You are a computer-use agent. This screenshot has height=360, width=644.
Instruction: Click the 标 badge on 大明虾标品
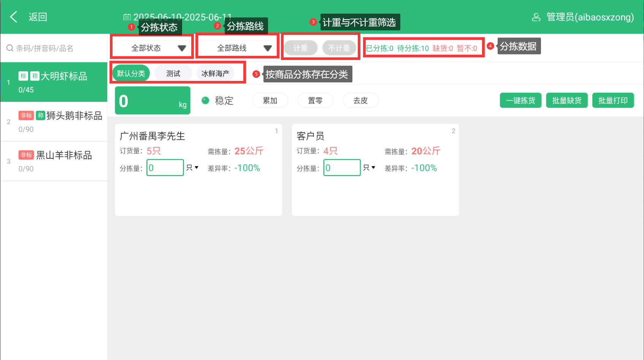click(x=23, y=76)
